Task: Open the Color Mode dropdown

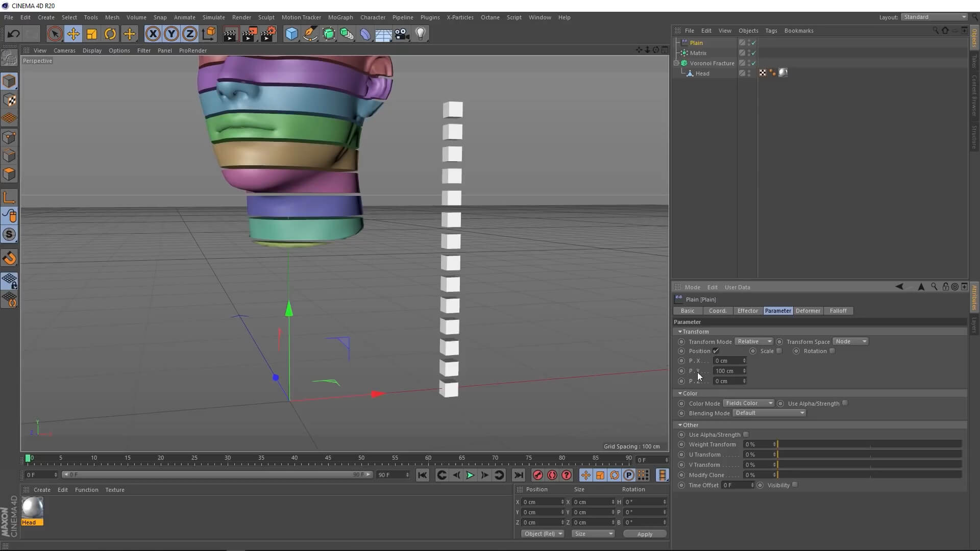Action: click(749, 403)
